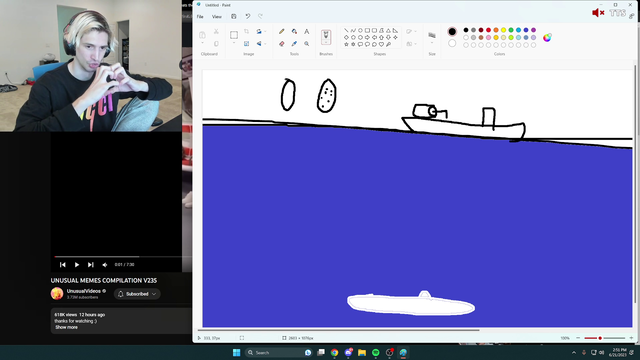
Task: Pick the green color swatch
Action: click(511, 30)
